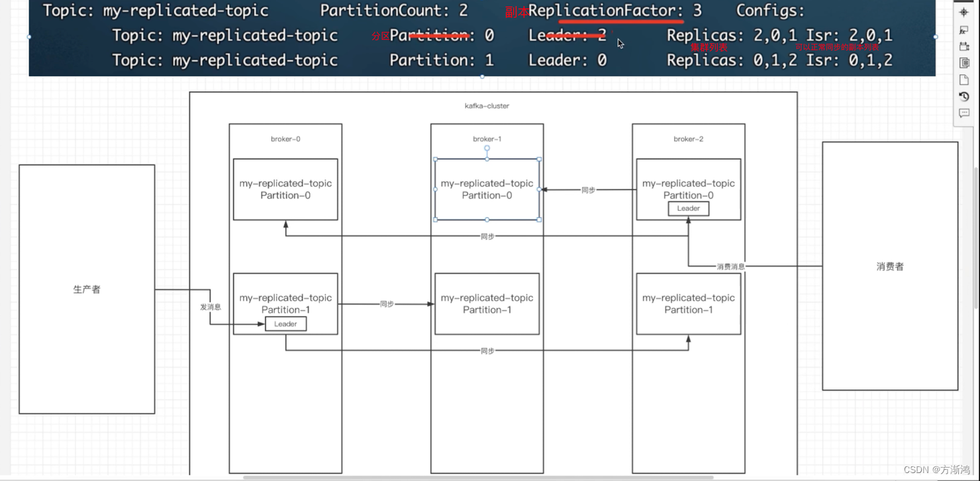This screenshot has width=980, height=481.
Task: Click the ReplicationFactor: 3 text in the terminal image
Action: click(x=615, y=11)
